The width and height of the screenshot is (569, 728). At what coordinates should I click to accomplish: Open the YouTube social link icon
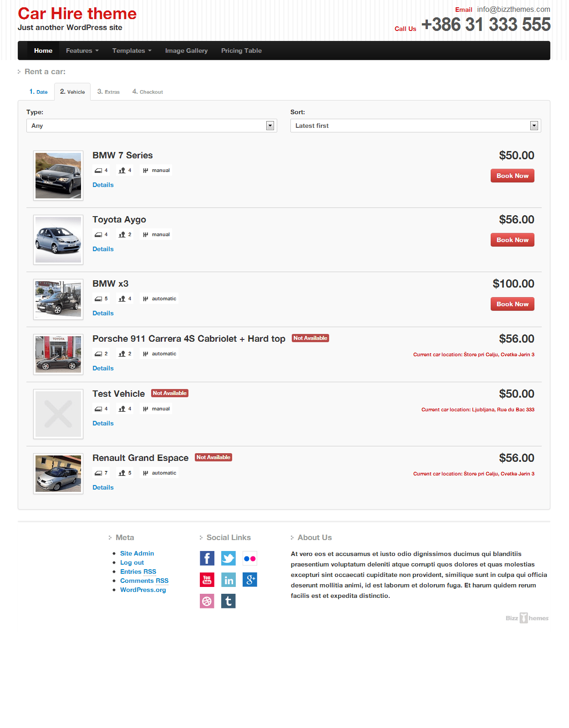pos(207,580)
